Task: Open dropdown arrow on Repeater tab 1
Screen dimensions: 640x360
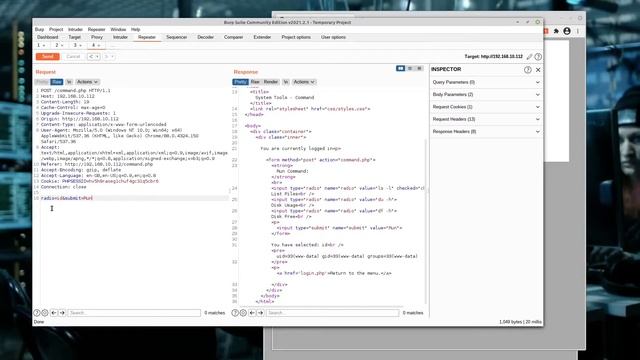Action: point(44,45)
